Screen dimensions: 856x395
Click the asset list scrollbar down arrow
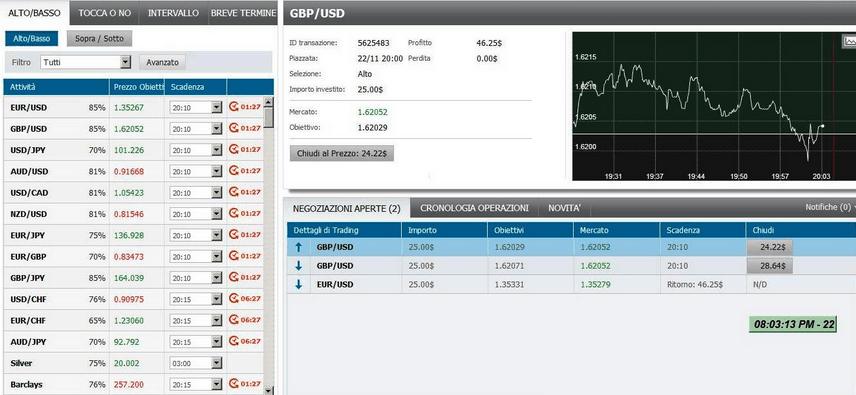click(268, 390)
